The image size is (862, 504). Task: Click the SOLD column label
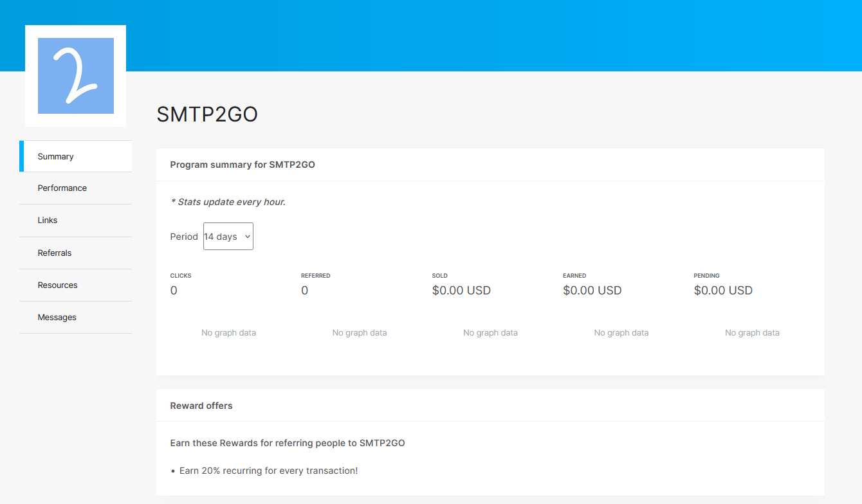440,276
